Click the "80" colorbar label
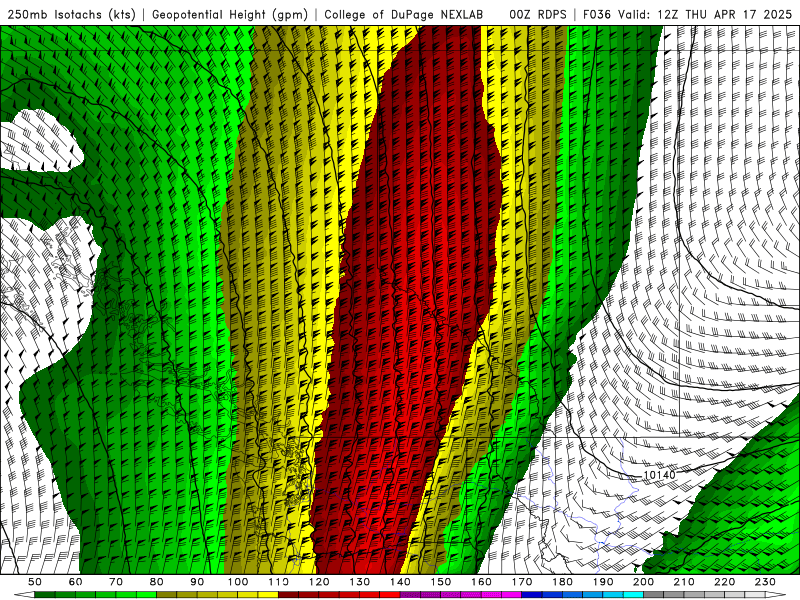This screenshot has height=600, width=800. point(157,582)
